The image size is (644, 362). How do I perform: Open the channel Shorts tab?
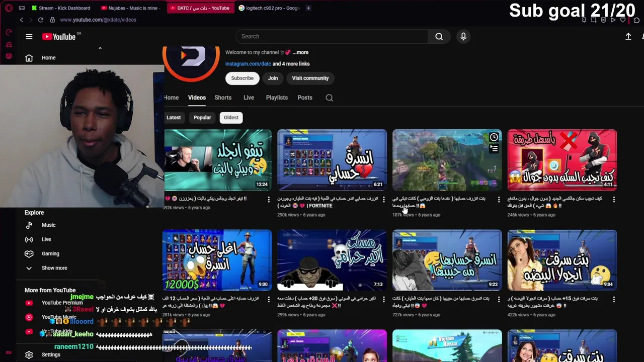point(223,98)
